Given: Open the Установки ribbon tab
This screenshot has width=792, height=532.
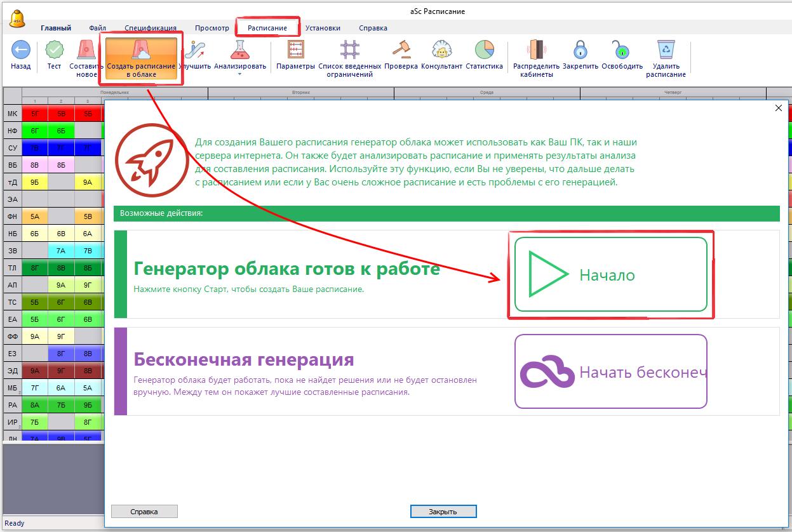Looking at the screenshot, I should click(323, 28).
